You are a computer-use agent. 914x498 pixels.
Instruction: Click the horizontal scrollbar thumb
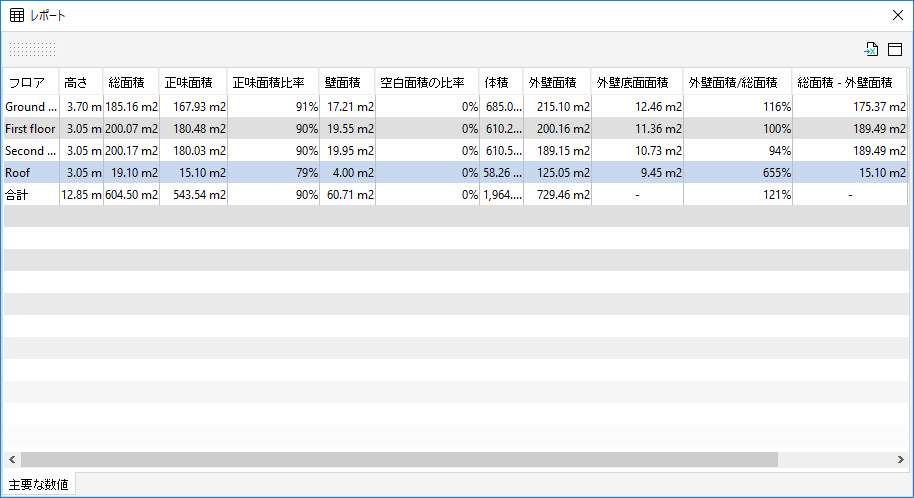pyautogui.click(x=399, y=460)
